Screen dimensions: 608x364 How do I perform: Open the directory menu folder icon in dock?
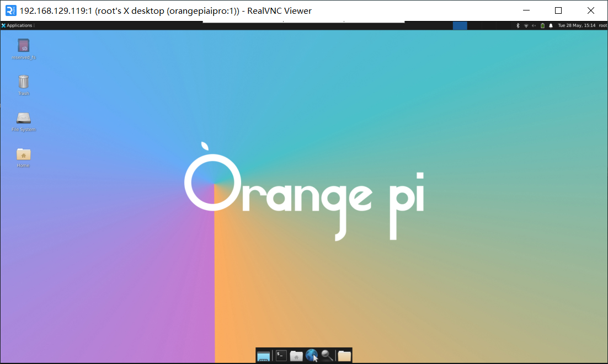344,356
